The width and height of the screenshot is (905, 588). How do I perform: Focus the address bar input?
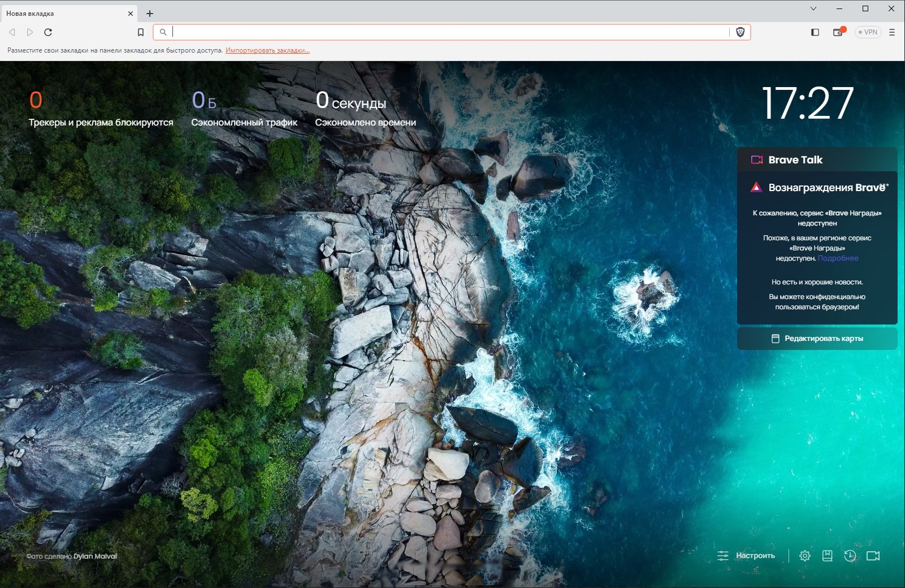(451, 32)
